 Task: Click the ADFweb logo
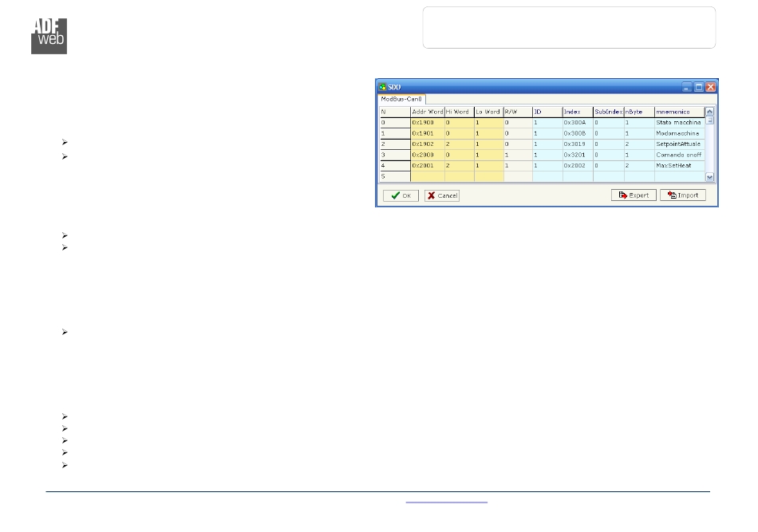49,36
